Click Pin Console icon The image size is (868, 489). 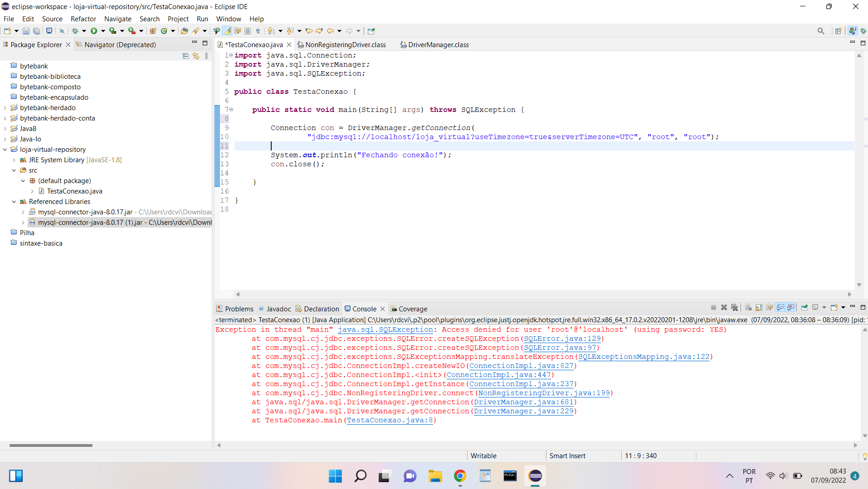tap(804, 308)
